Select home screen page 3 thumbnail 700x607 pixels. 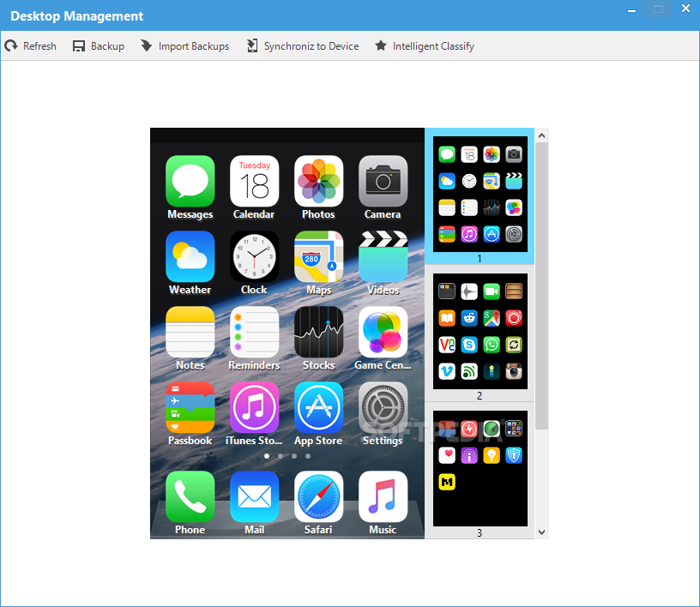[x=480, y=468]
